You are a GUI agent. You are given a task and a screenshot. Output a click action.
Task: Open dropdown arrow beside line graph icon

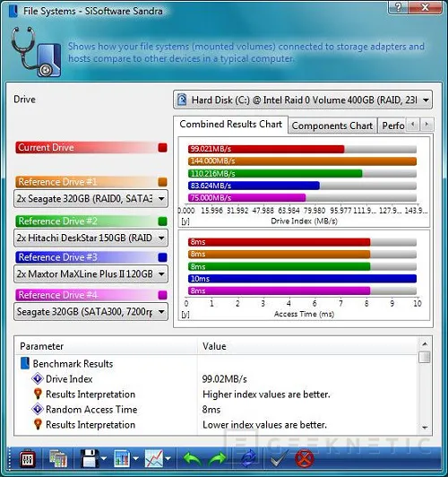168,458
